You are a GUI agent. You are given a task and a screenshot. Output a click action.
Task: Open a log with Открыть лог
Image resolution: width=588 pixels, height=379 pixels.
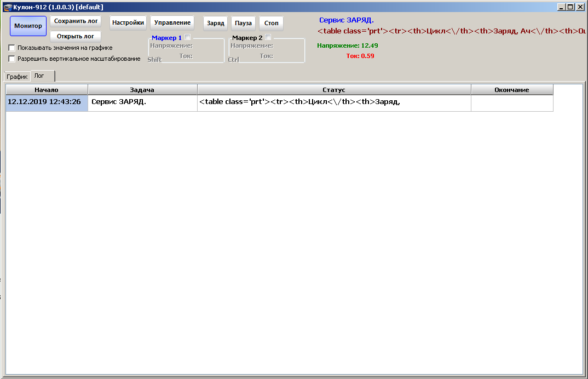(76, 36)
